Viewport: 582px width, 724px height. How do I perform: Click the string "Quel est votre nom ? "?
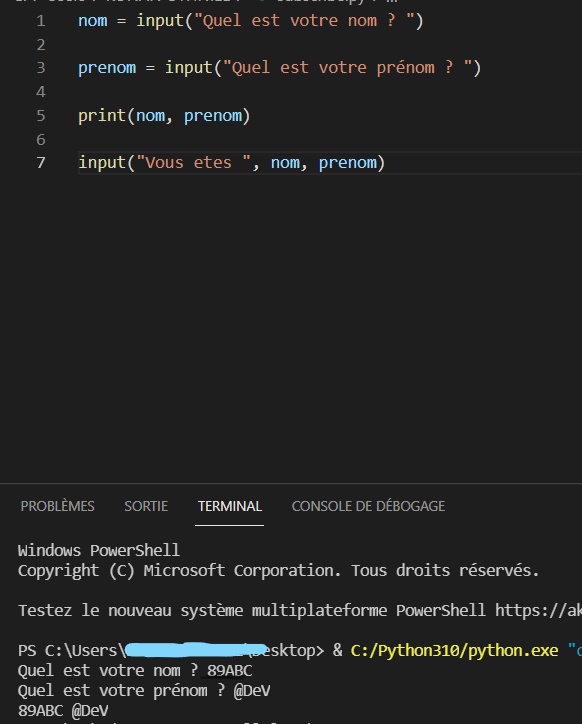tap(304, 21)
